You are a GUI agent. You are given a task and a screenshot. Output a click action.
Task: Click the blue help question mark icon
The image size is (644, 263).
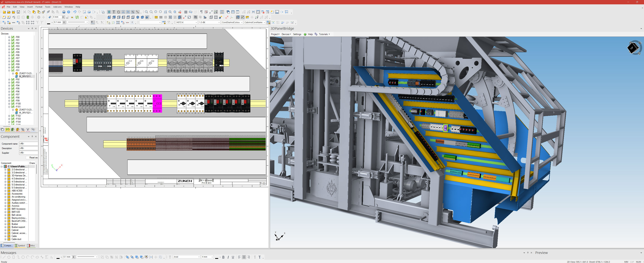click(x=68, y=12)
